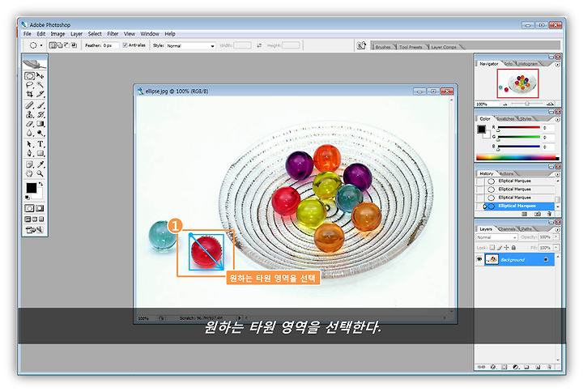The width and height of the screenshot is (583, 392).
Task: Click the Feather input field
Action: coord(111,45)
